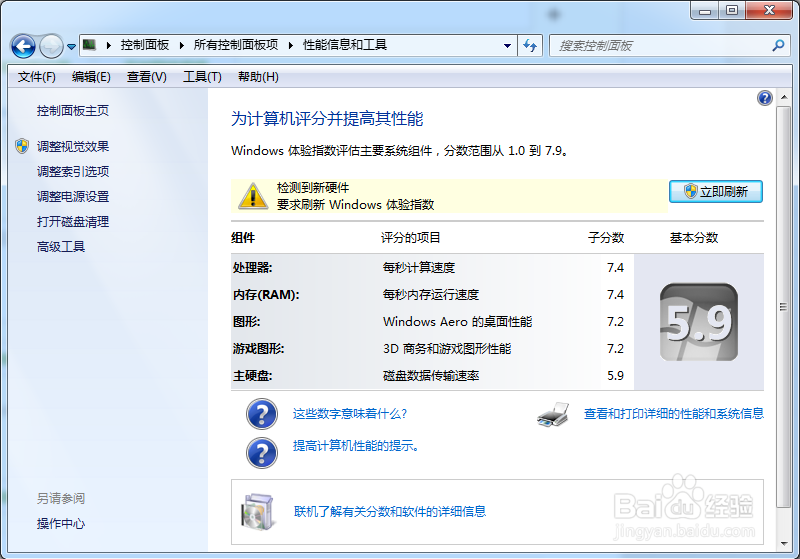The width and height of the screenshot is (800, 559).
Task: Click the Back navigation arrow button
Action: coord(23,46)
